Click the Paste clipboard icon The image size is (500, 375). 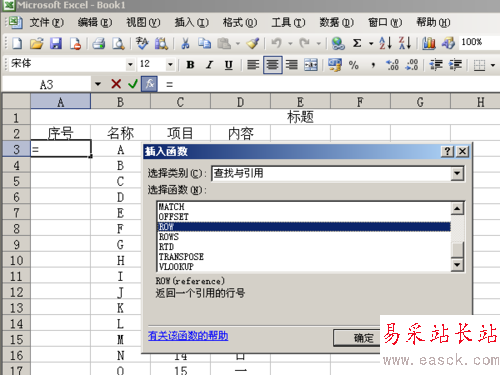click(x=224, y=43)
